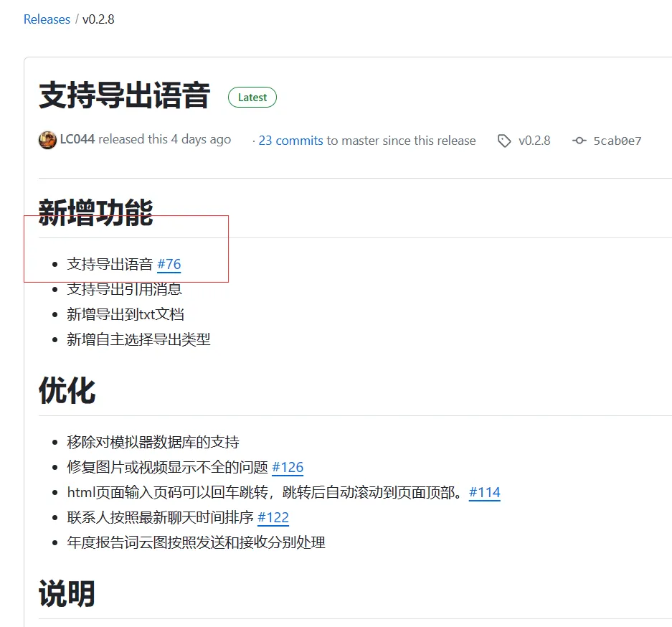Image resolution: width=672 pixels, height=627 pixels.
Task: Open issue #76 for voice export
Action: 169,264
